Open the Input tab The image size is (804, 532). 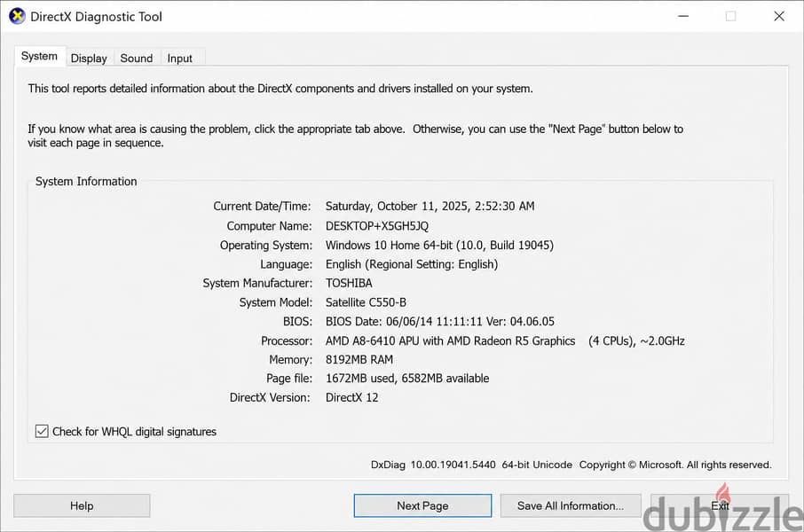point(179,59)
